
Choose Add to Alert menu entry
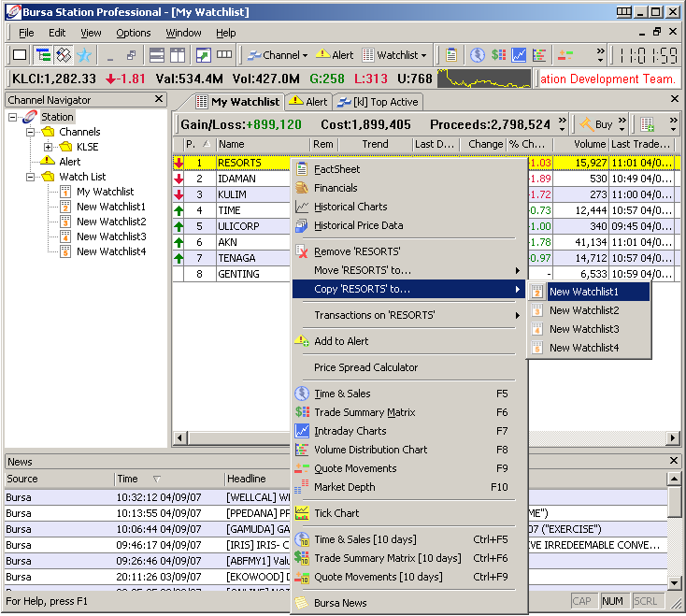(x=409, y=341)
